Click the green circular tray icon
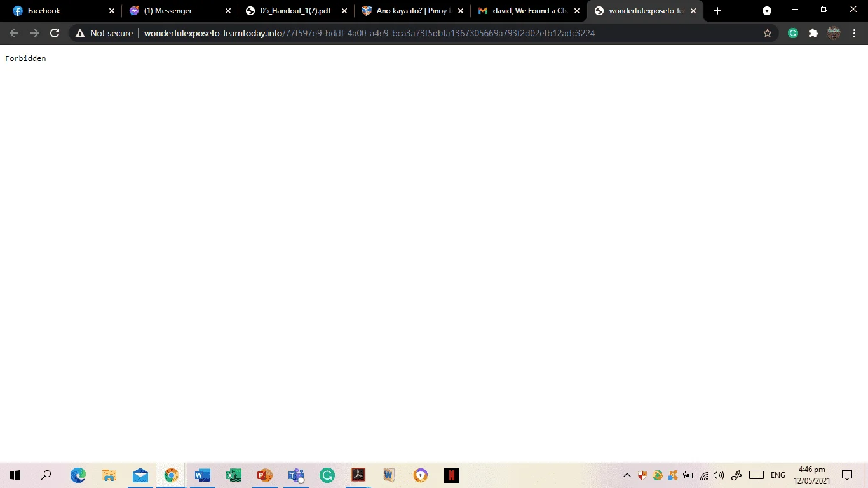868x488 pixels. click(x=658, y=475)
